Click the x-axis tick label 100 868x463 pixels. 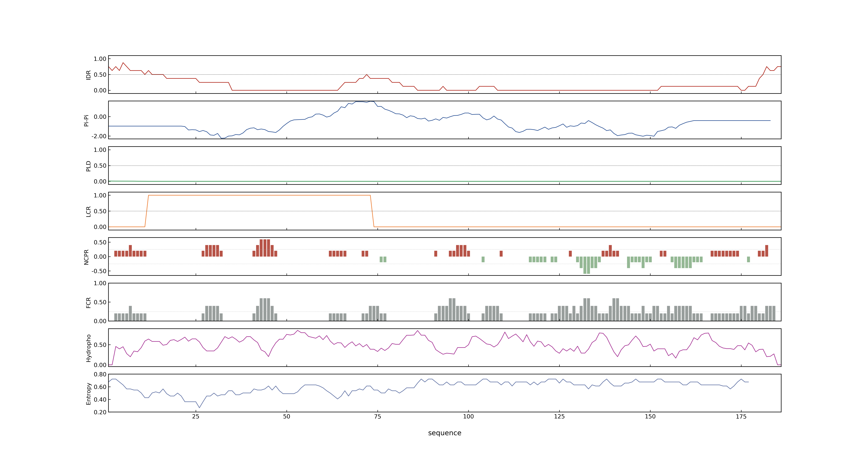tap(468, 416)
